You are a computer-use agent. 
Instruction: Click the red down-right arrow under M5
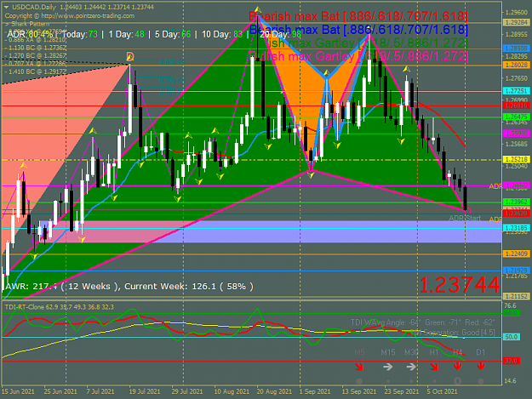click(x=359, y=367)
